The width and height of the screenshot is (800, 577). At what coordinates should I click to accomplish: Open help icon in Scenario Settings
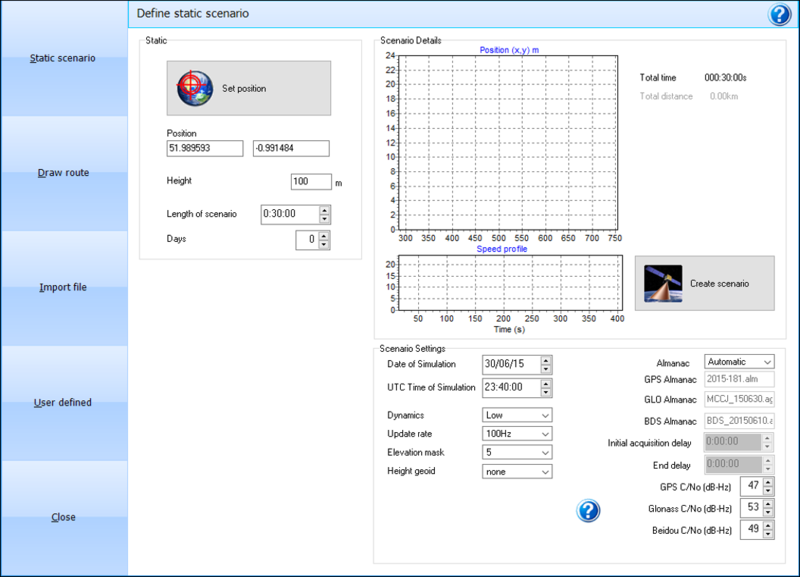pyautogui.click(x=588, y=511)
